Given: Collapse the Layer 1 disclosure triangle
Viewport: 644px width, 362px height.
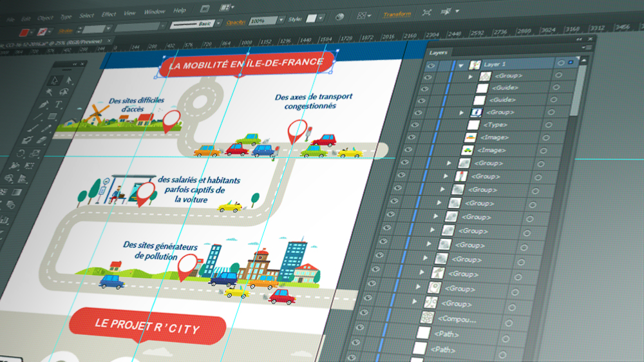Looking at the screenshot, I should click(461, 65).
